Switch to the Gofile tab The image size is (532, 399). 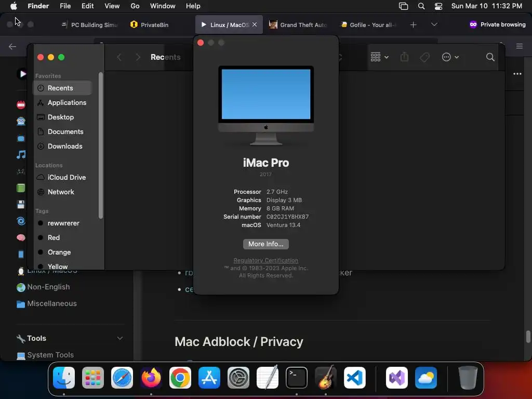click(x=368, y=25)
